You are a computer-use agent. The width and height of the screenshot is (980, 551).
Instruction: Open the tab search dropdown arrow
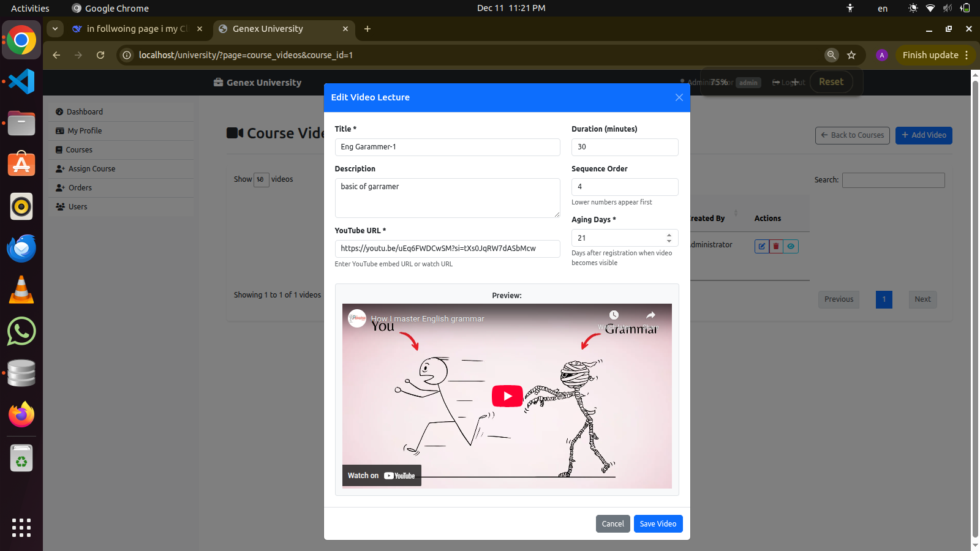[x=55, y=29]
